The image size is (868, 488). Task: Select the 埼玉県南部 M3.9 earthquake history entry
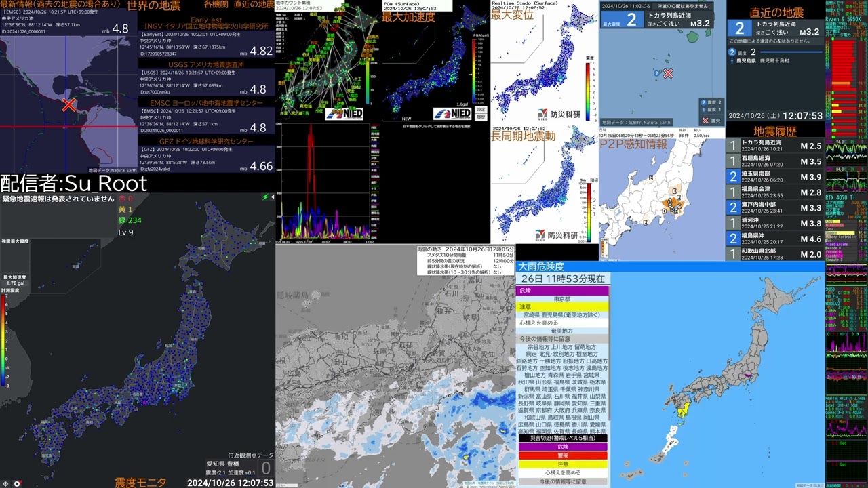point(776,177)
